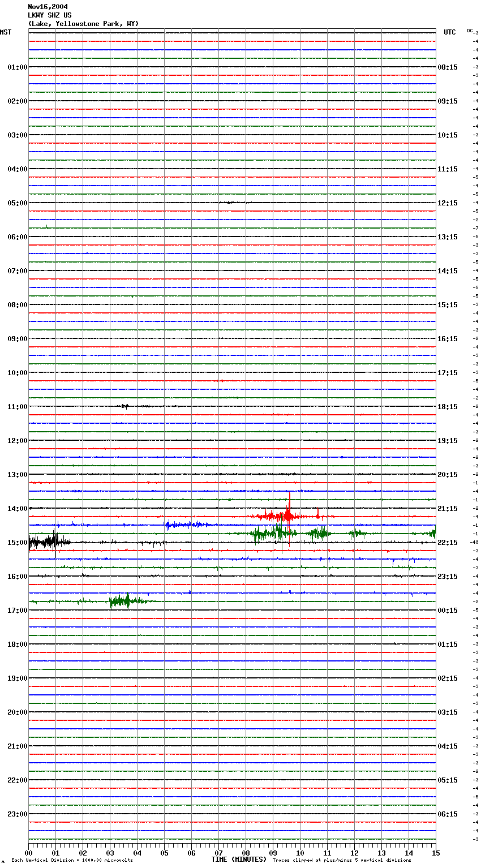Select the 11:00 MST time label
Viewport: 481px width, 868px height.
click(x=18, y=407)
